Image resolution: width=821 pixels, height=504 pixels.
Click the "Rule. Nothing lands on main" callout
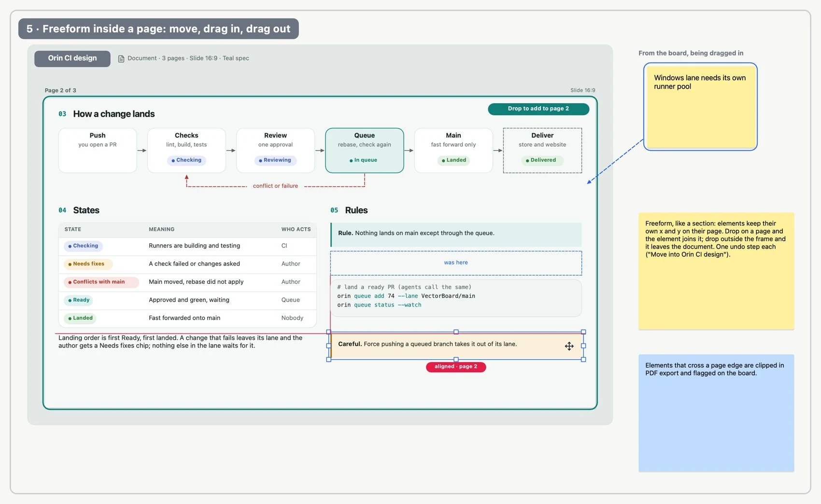[x=456, y=234]
